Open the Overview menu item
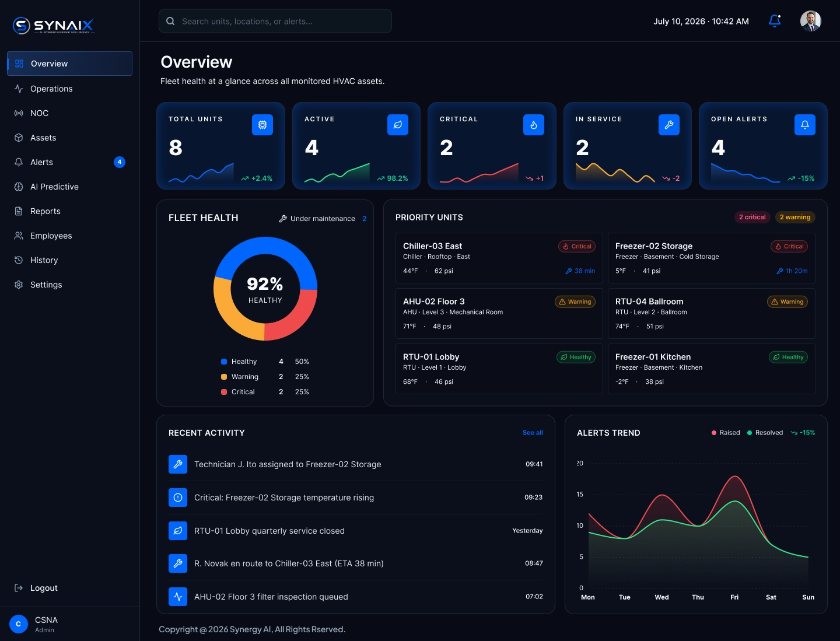 [69, 64]
